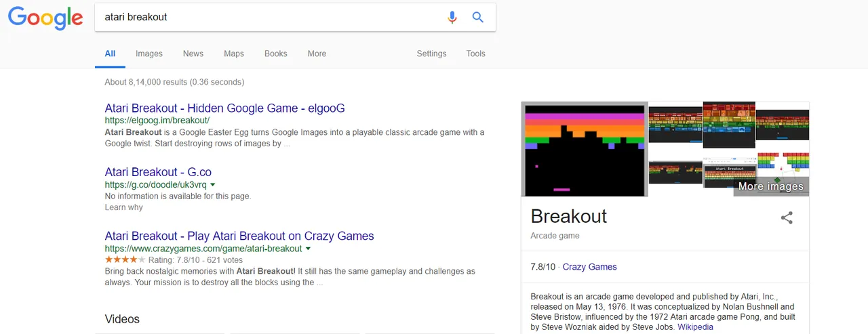This screenshot has width=868, height=334.
Task: Click the Videos section heading
Action: click(122, 319)
